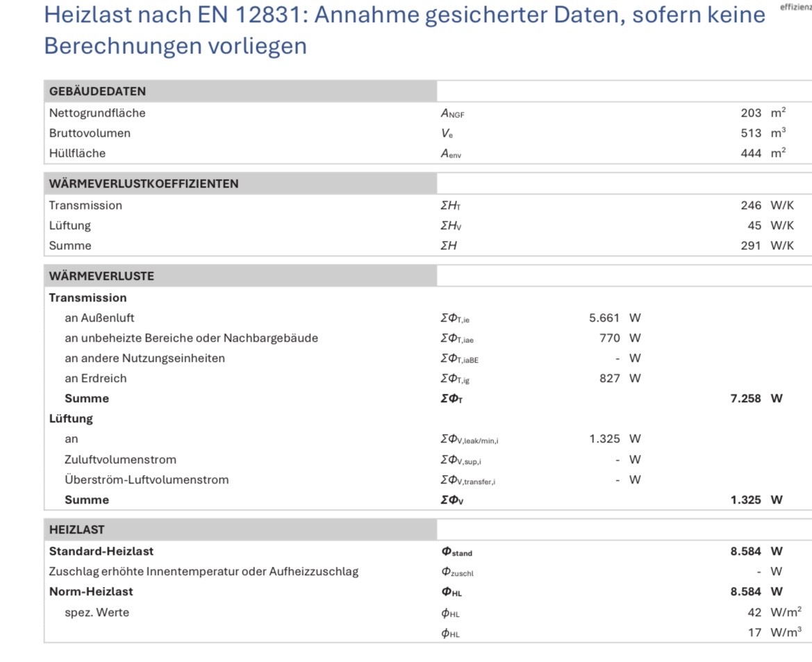Click 'an unbeheizte Bereiche oder Nachbargebäude' label
The width and height of the screenshot is (812, 662).
click(x=191, y=338)
